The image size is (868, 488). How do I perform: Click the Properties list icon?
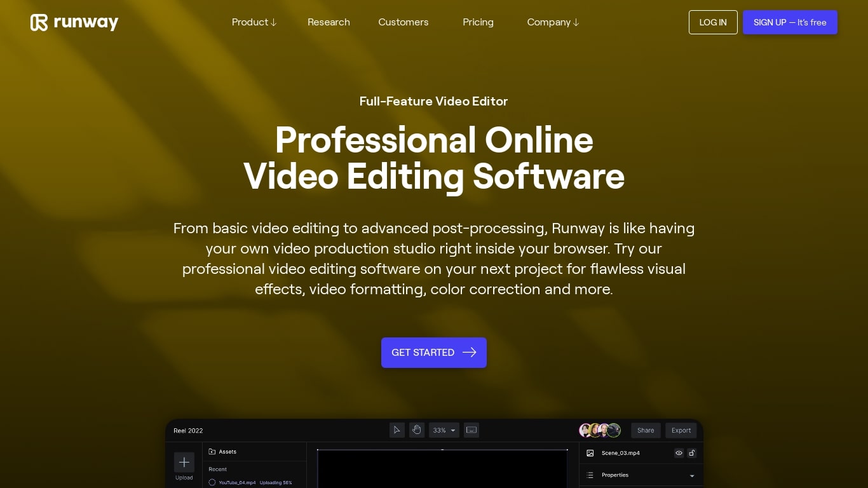tap(590, 475)
